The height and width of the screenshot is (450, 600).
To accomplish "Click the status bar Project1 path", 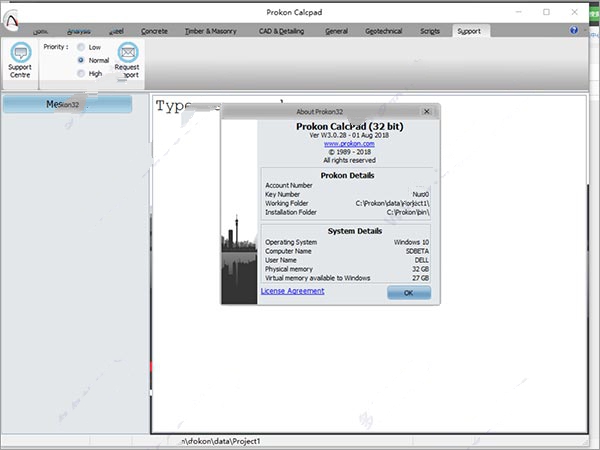I will tap(221, 441).
